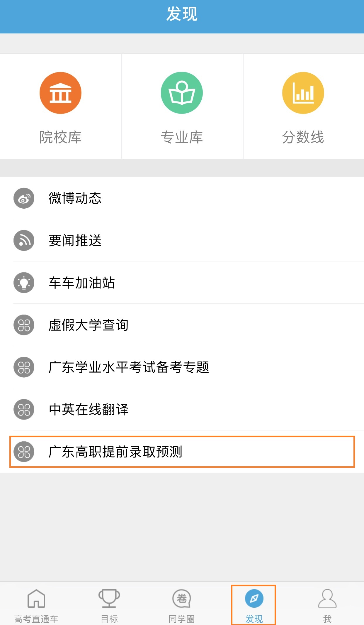Tap the orange 院校库 building icon
Viewport: 364px width, 625px height.
coord(60,93)
